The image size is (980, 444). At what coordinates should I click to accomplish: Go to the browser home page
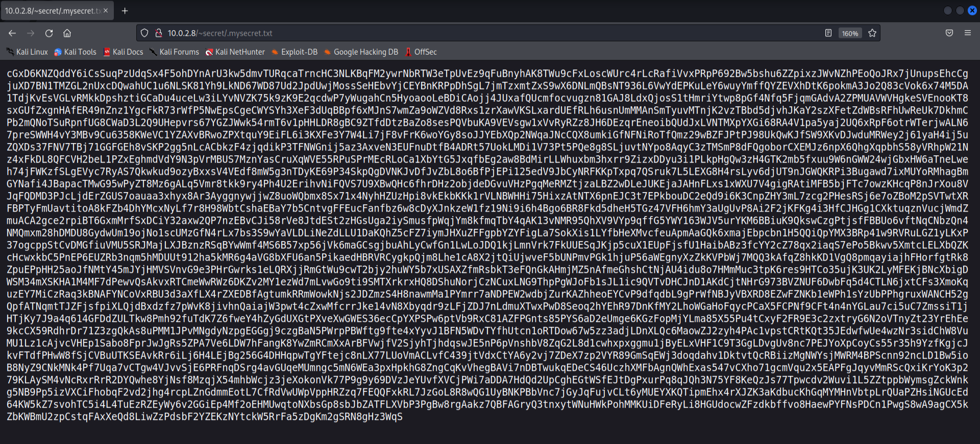pyautogui.click(x=67, y=33)
